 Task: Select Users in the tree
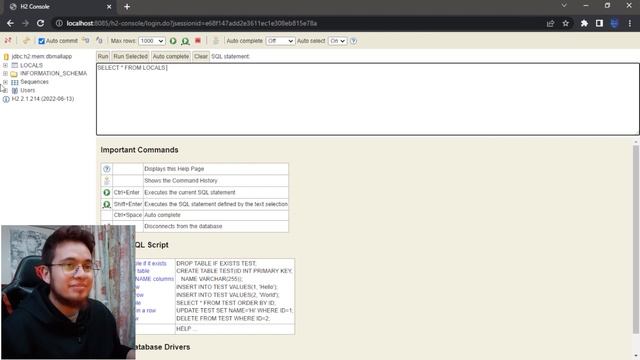pyautogui.click(x=27, y=90)
